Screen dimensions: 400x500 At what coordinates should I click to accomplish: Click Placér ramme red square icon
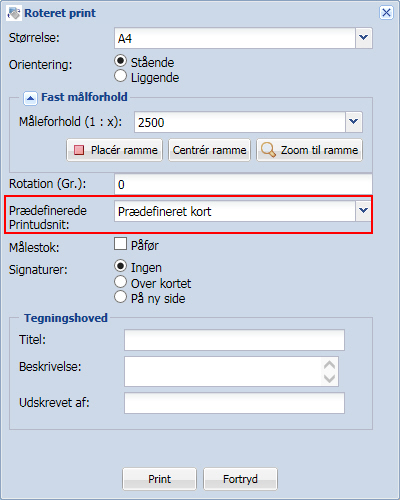coord(79,150)
